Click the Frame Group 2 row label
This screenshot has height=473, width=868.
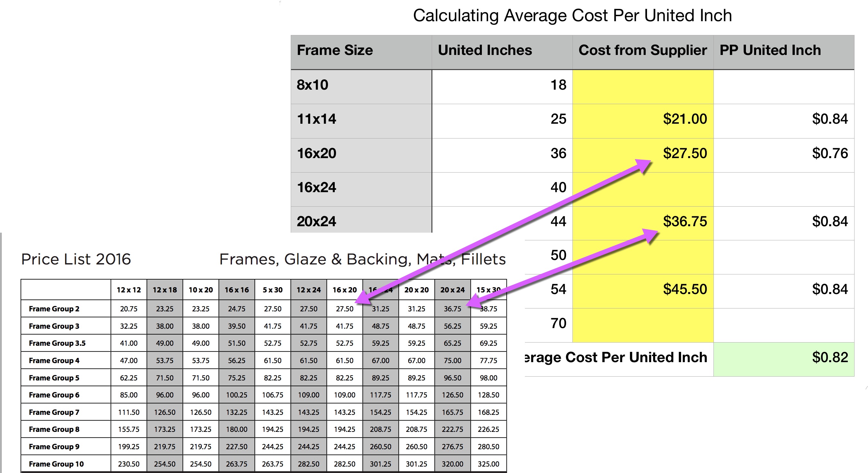pyautogui.click(x=54, y=309)
